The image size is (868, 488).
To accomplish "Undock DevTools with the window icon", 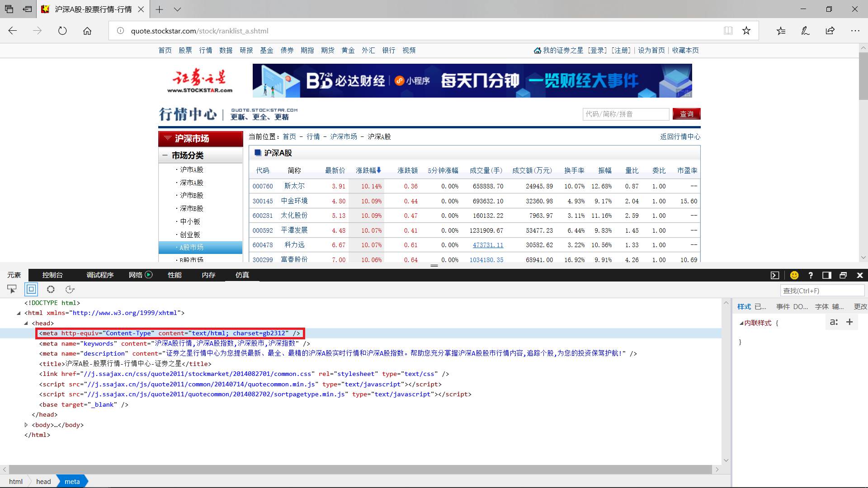I will click(843, 275).
